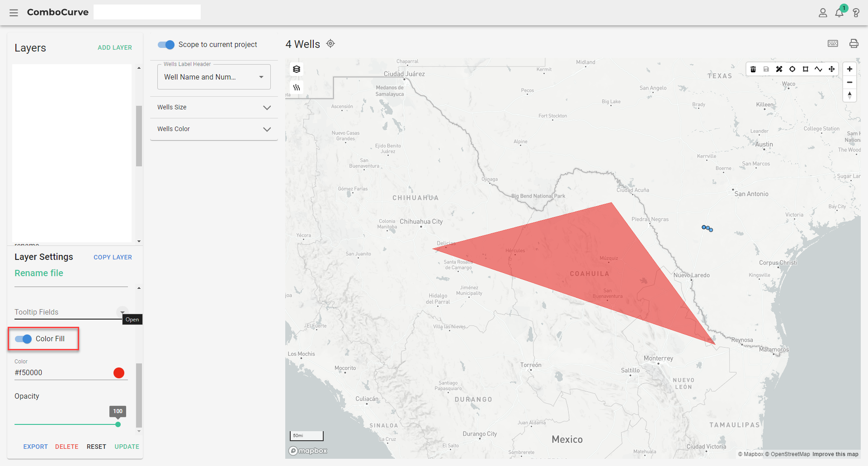Zoom out on the map
The image size is (868, 466).
point(849,82)
